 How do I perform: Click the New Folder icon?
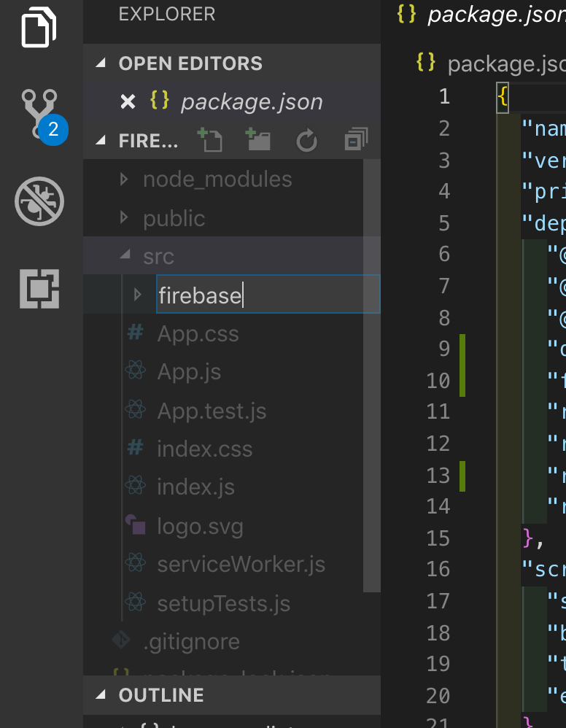point(258,140)
